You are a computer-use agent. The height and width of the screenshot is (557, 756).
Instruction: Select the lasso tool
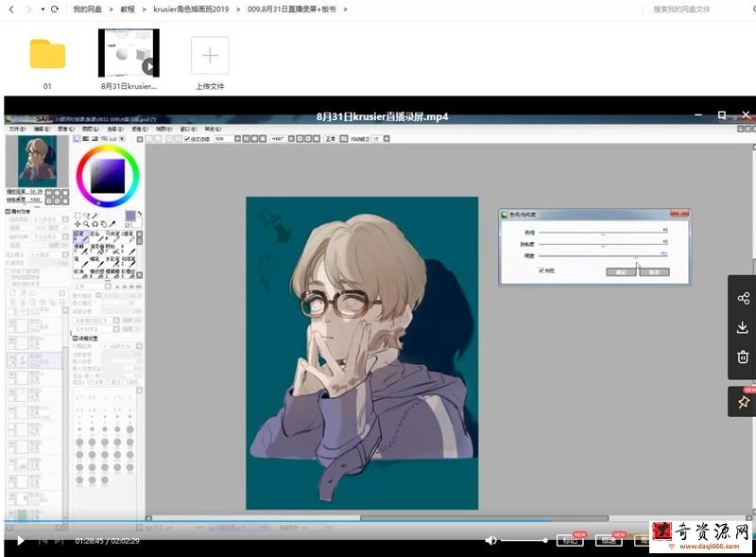86,216
